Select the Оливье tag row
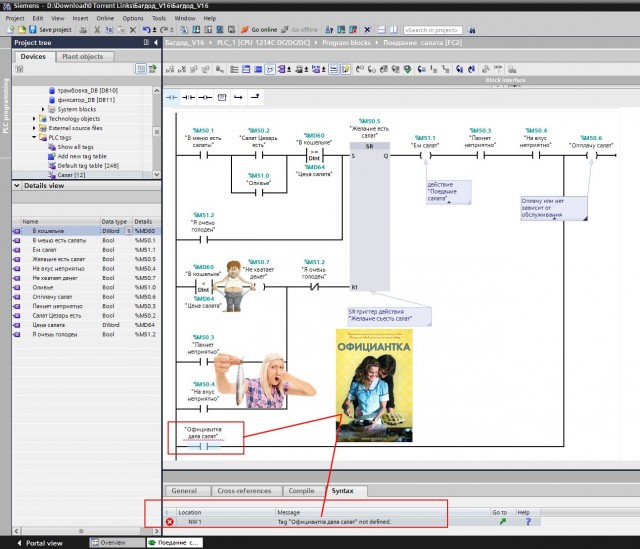This screenshot has width=640, height=549. point(87,287)
